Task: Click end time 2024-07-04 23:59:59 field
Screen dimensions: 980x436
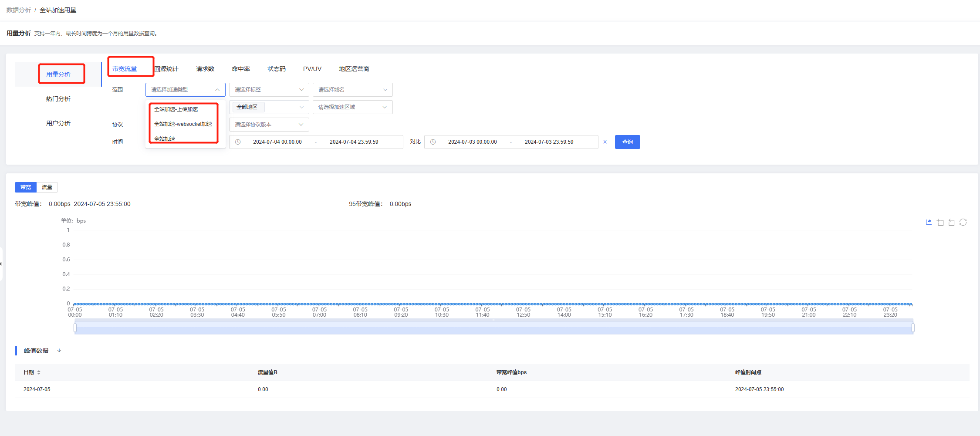Action: (x=354, y=142)
